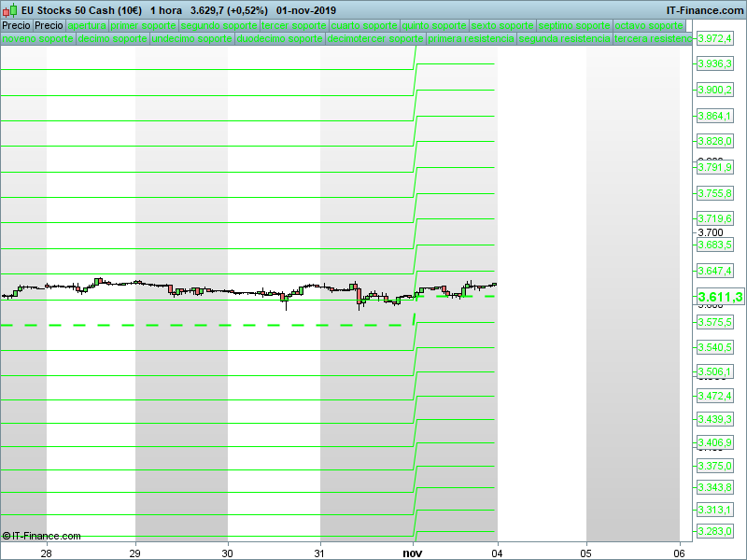Click the 3.972,4 price level label
747x560 pixels.
pyautogui.click(x=714, y=38)
